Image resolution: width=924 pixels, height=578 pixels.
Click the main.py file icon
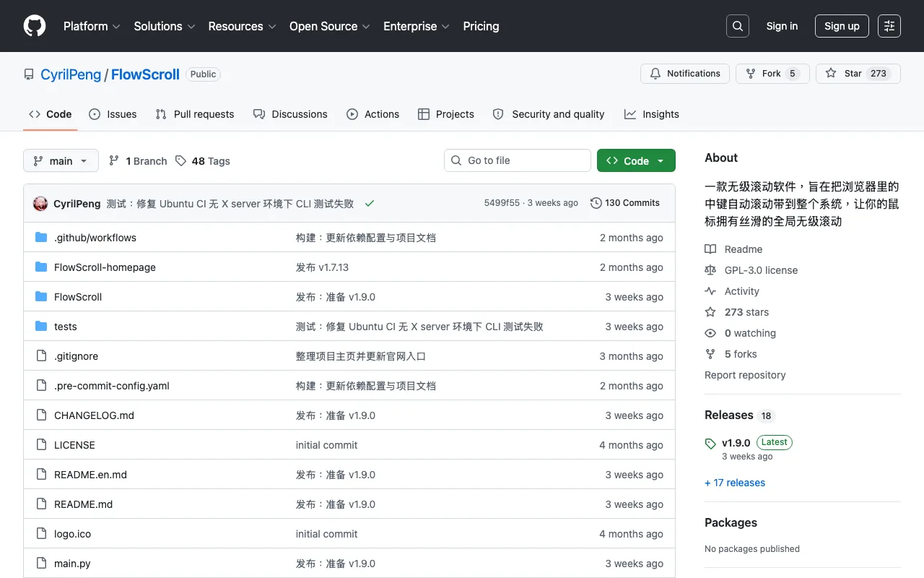41,564
